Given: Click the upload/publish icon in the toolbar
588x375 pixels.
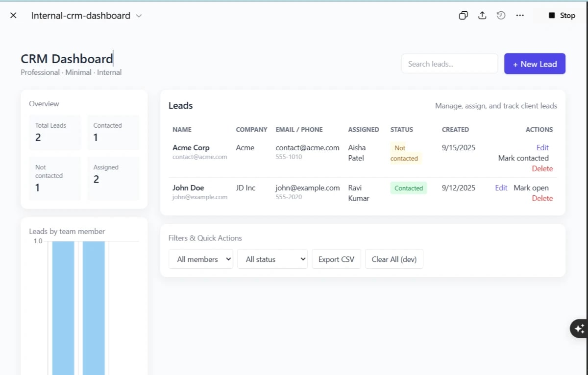Looking at the screenshot, I should [x=482, y=15].
